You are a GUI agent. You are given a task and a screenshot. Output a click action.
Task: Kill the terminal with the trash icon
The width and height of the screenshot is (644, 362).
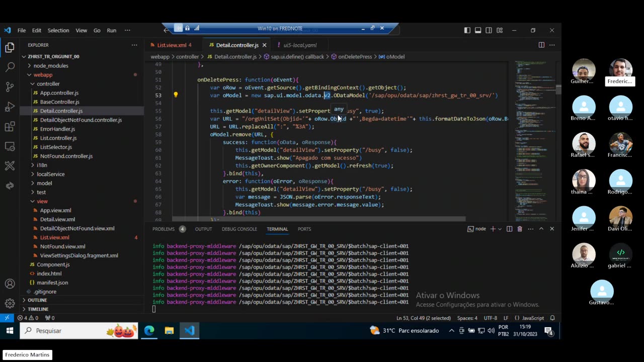tap(520, 229)
